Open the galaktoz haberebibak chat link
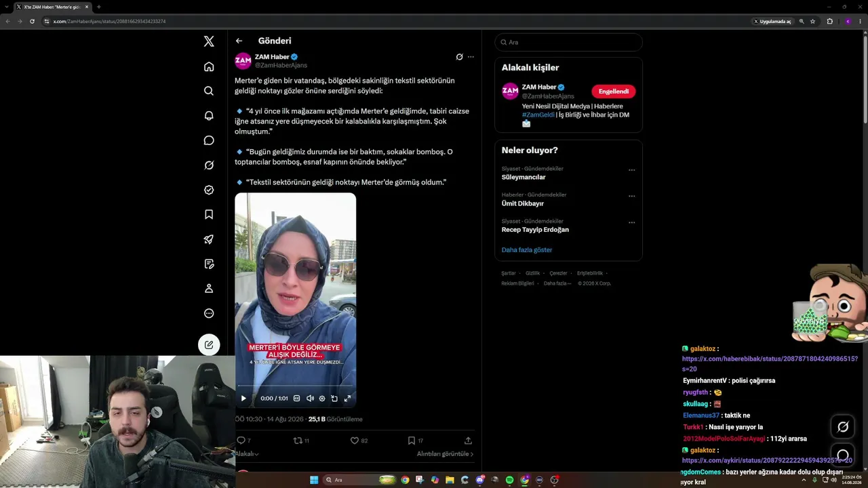The width and height of the screenshot is (868, 488). coord(770,363)
